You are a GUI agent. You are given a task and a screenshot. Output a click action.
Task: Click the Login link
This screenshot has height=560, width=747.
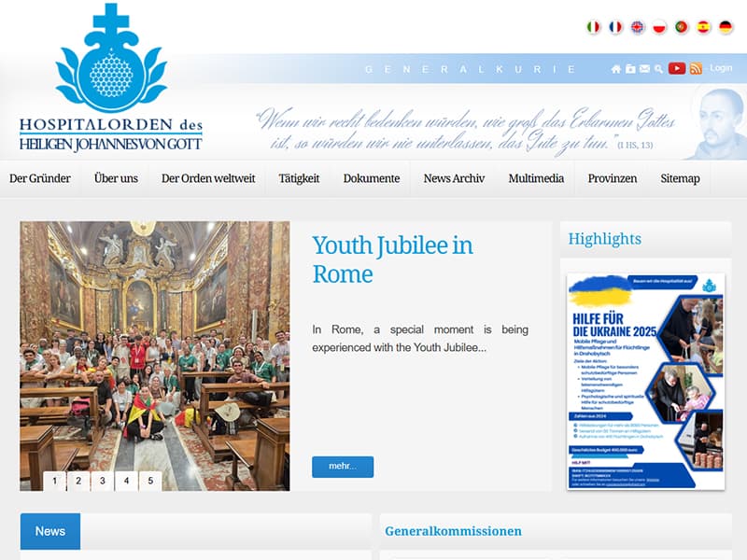click(720, 67)
